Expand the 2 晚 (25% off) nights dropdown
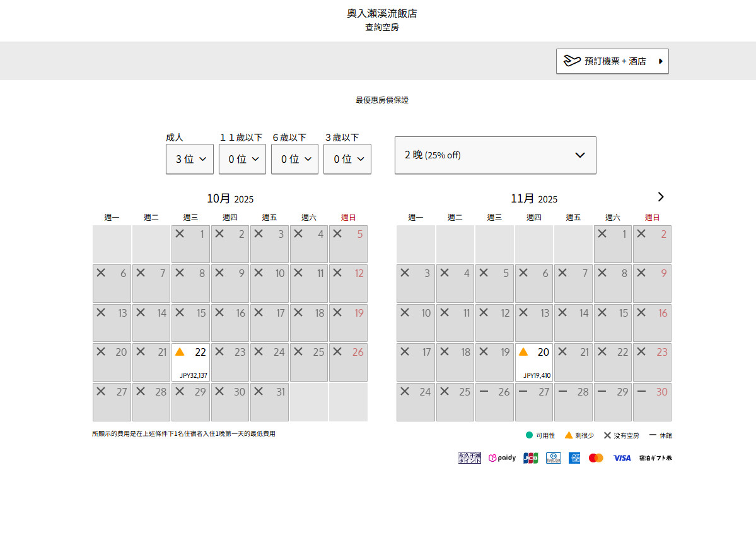This screenshot has height=552, width=756. tap(495, 155)
